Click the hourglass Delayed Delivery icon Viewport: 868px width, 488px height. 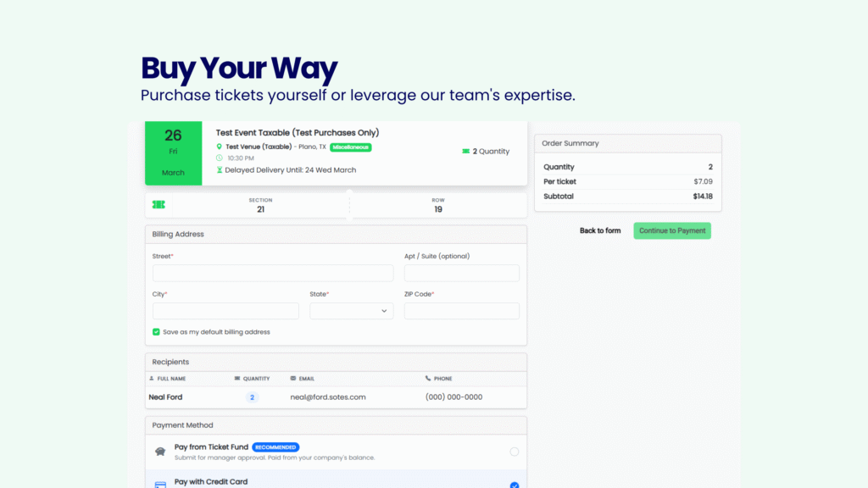220,169
